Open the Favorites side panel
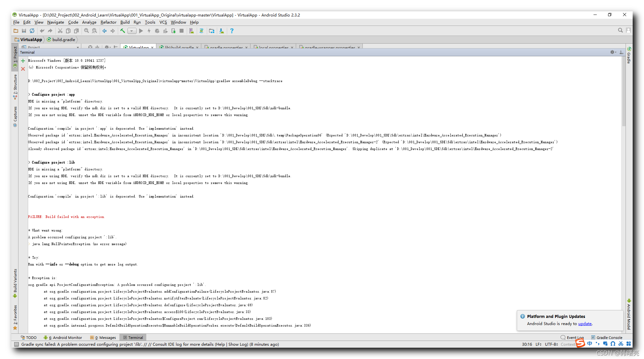644x359 pixels. [15, 317]
